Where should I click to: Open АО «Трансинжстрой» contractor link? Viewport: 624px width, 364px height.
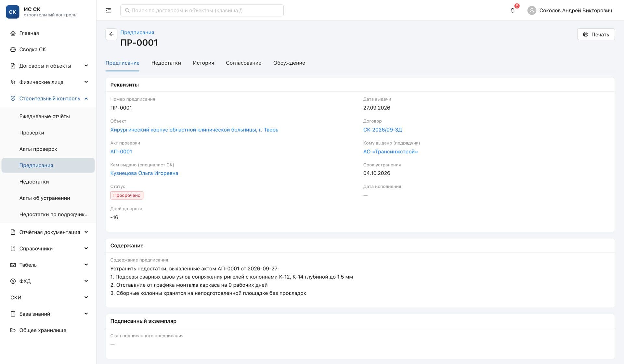(390, 151)
